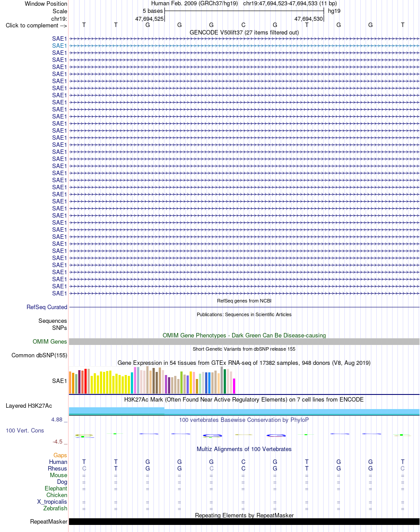Click the Dog alignment row label
This screenshot has width=420, height=532.
pyautogui.click(x=62, y=482)
